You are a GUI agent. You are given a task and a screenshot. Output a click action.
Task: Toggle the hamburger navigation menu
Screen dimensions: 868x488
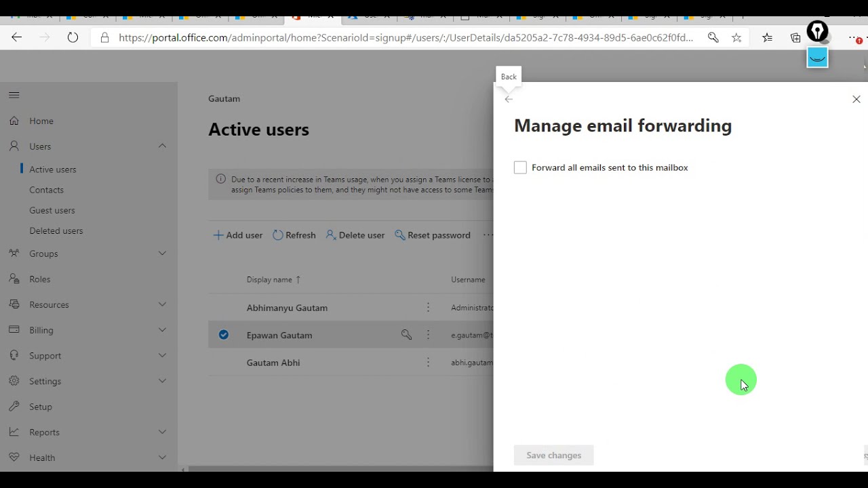pos(14,95)
